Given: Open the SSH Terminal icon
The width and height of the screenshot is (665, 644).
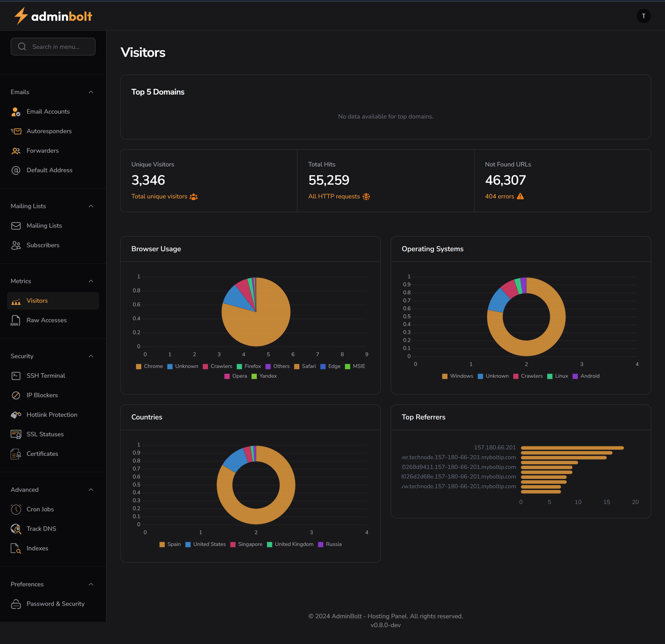Looking at the screenshot, I should 16,375.
